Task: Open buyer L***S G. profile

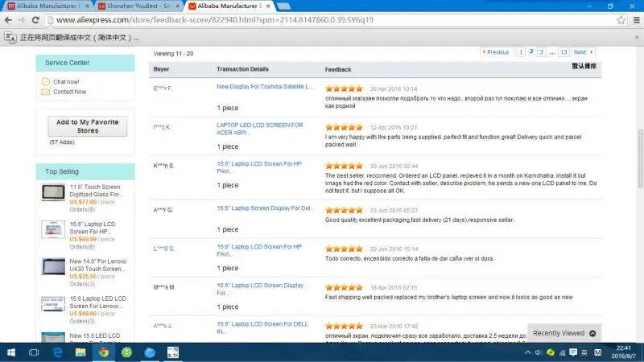Action: 164,249
